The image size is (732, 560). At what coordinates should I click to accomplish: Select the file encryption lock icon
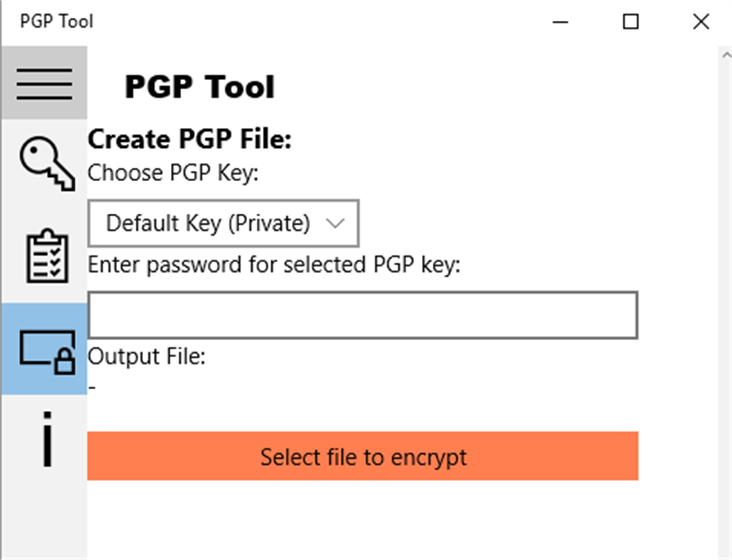click(x=46, y=350)
